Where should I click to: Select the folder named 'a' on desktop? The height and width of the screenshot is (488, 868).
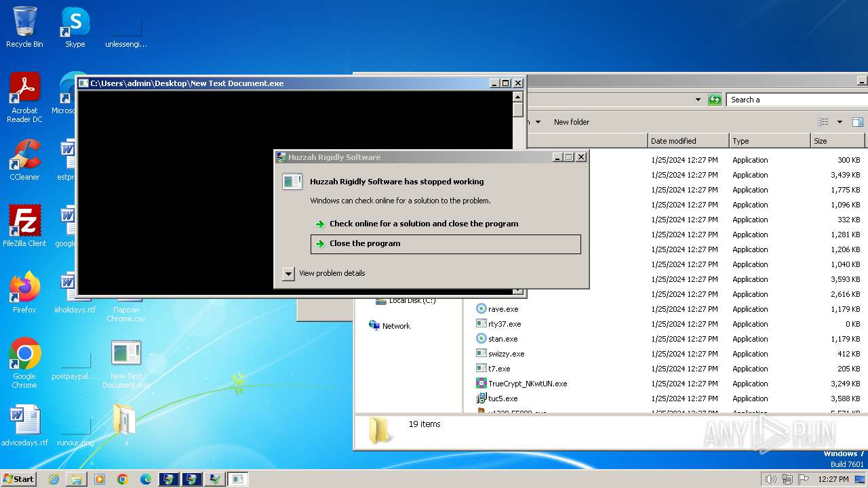coord(126,426)
